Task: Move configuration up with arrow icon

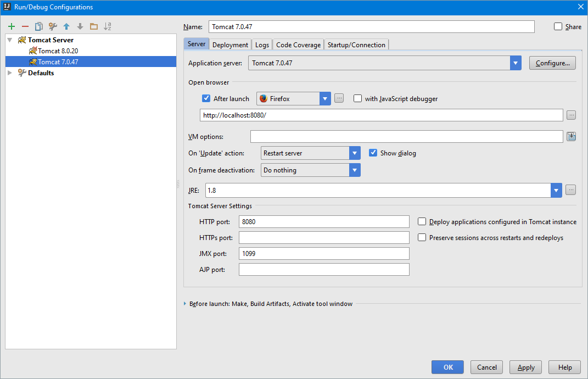Action: [x=66, y=26]
